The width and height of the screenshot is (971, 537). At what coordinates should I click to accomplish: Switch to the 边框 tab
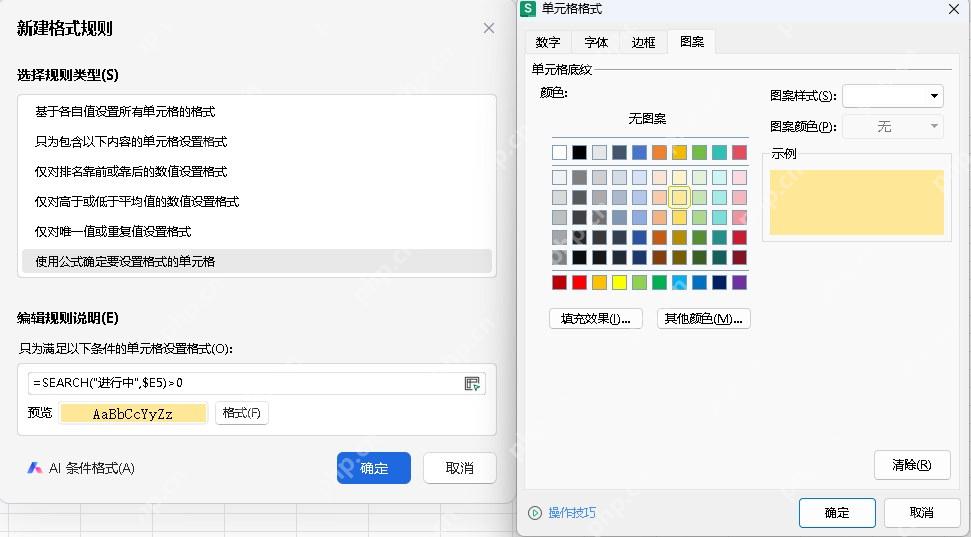coord(643,42)
